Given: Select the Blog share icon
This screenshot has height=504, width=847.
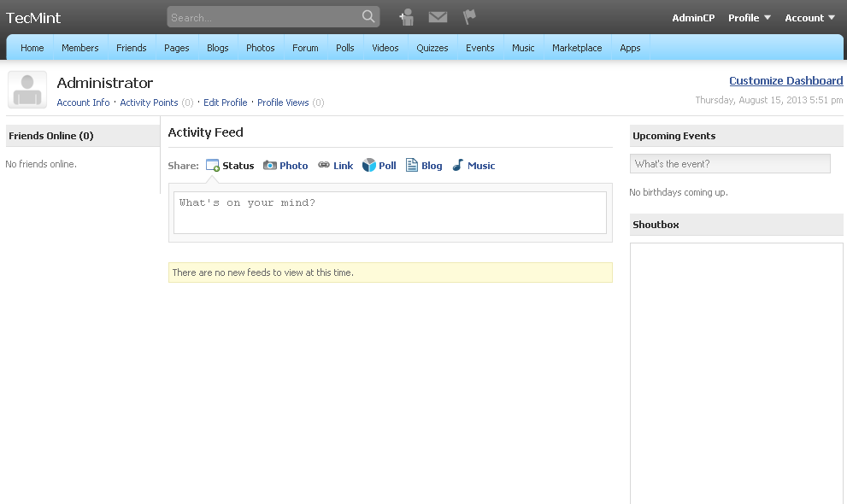Looking at the screenshot, I should pyautogui.click(x=412, y=166).
